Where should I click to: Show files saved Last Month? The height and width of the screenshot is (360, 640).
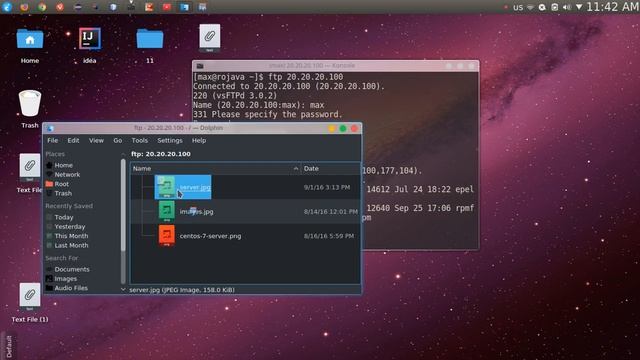coord(71,245)
